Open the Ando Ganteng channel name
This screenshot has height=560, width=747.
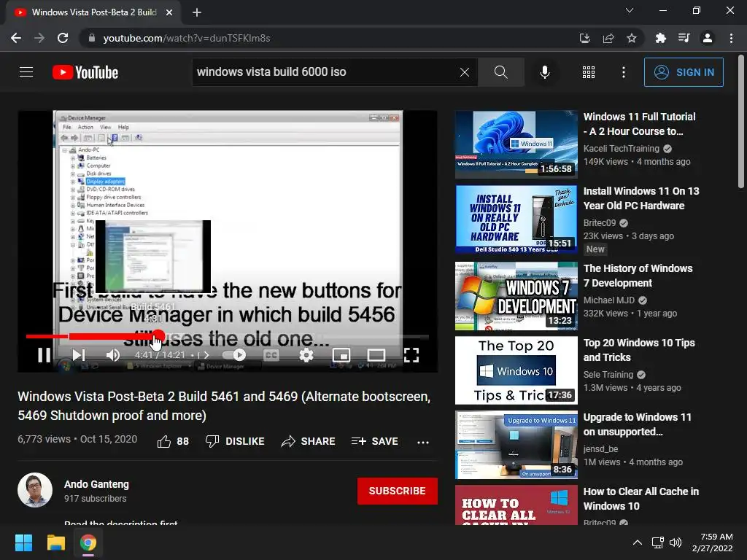pos(97,484)
